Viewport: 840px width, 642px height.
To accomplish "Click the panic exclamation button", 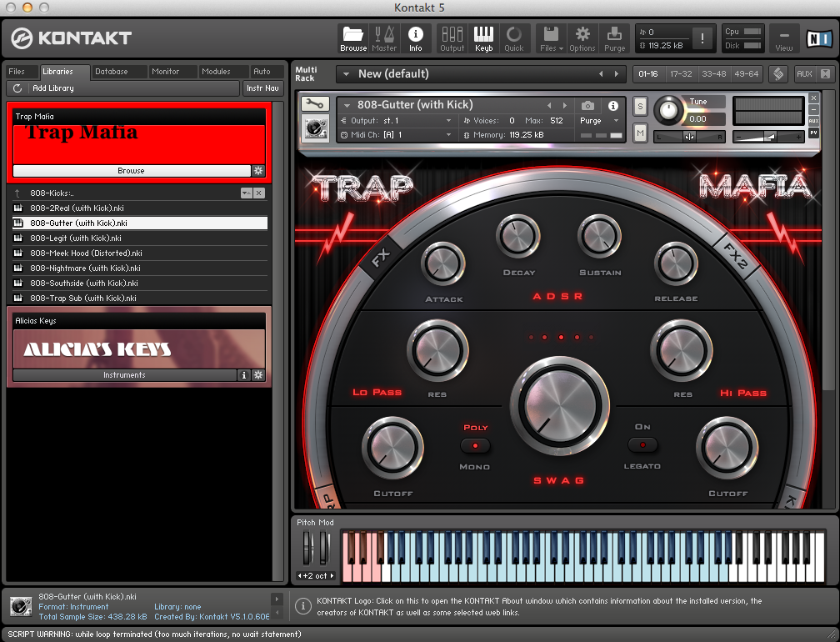I will [x=702, y=38].
